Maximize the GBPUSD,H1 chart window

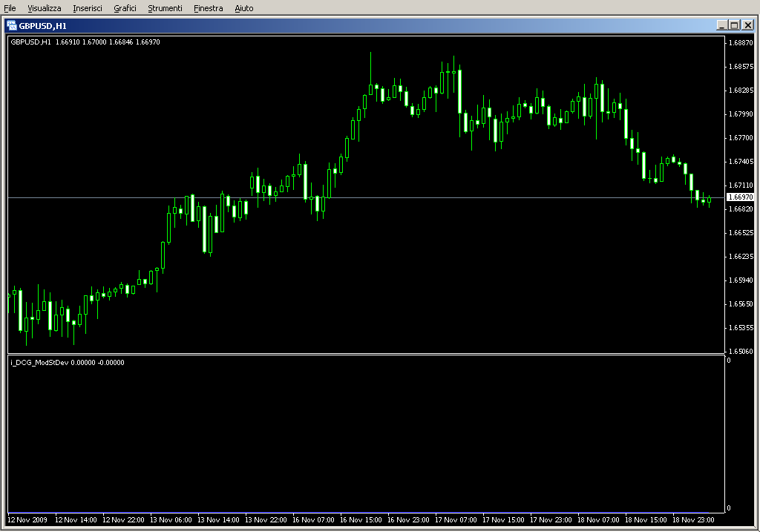click(734, 25)
